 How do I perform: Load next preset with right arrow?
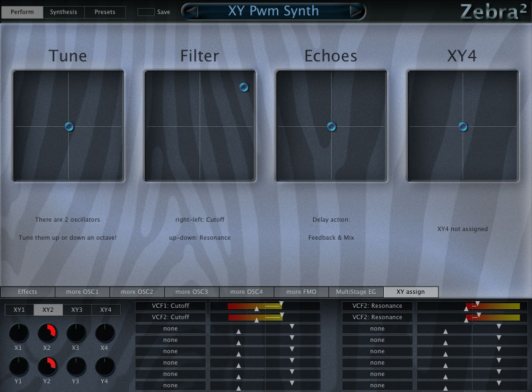tap(355, 11)
